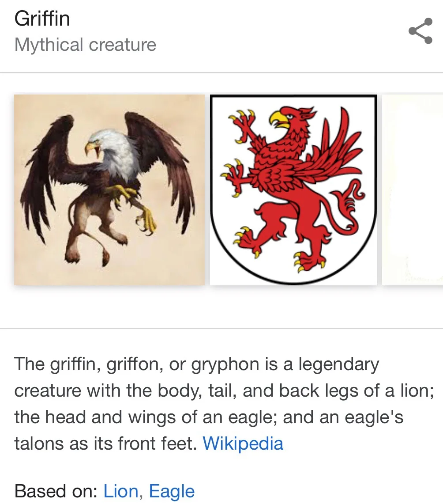The width and height of the screenshot is (443, 504).
Task: Open the Wikipedia source link
Action: (243, 443)
